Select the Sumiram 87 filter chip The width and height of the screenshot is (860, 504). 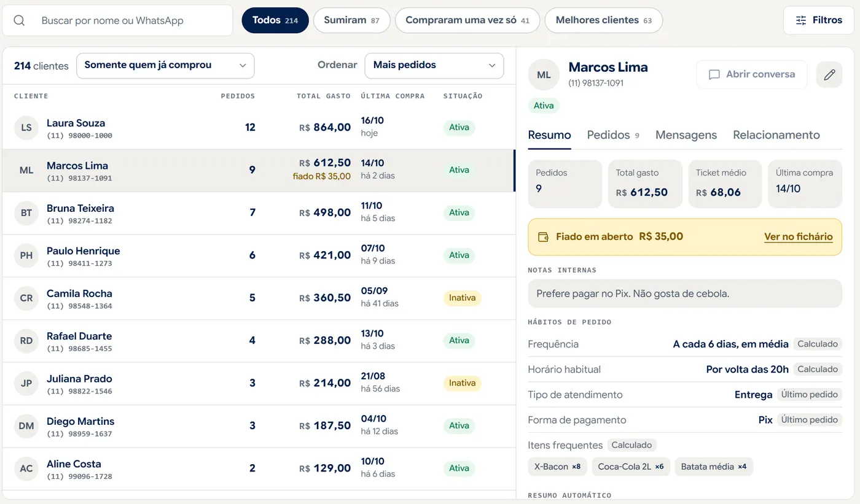point(351,20)
